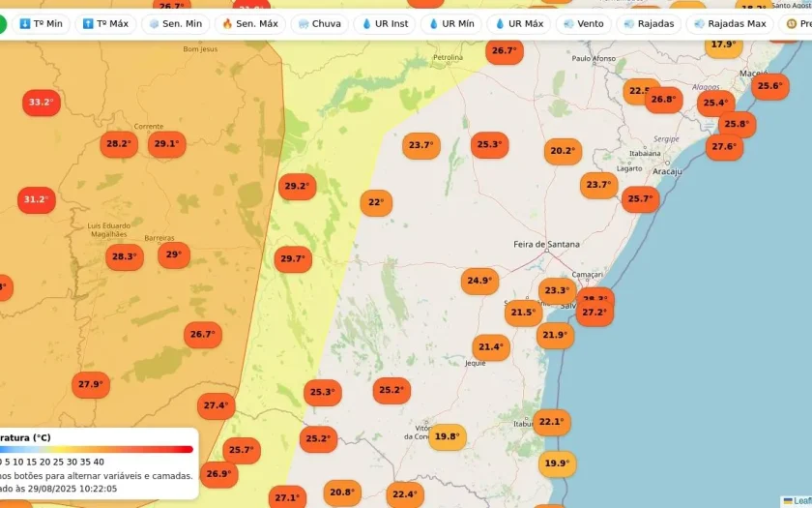Select the Tº Min variable button
The height and width of the screenshot is (508, 812).
pyautogui.click(x=41, y=24)
